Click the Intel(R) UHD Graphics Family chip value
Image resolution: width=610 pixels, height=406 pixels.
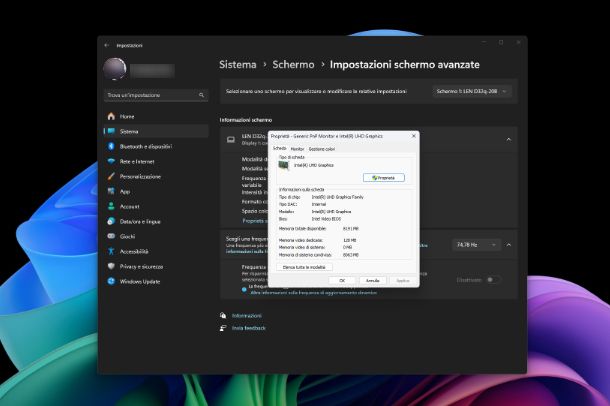pos(337,197)
